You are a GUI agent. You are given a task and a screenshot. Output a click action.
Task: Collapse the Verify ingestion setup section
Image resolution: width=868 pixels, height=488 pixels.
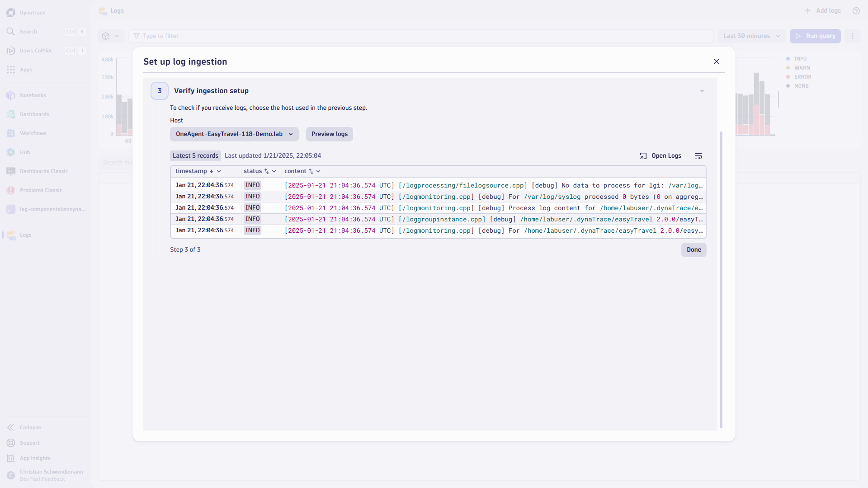click(x=702, y=90)
